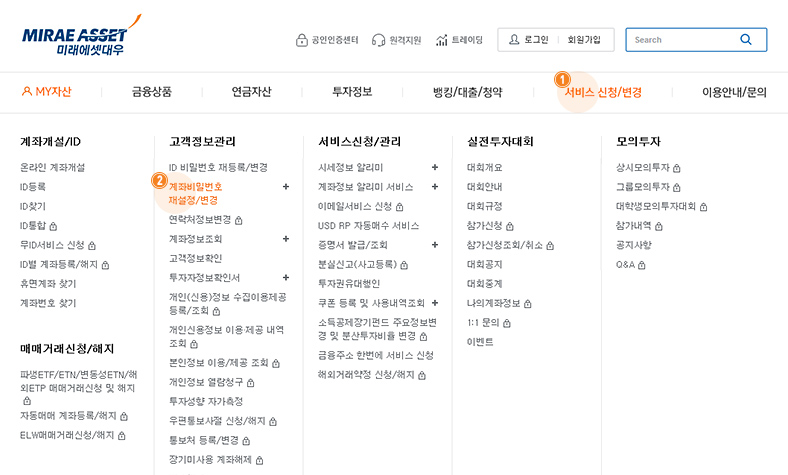Open the 금융상품 menu
Viewport: 788px width, 475px height.
point(151,92)
